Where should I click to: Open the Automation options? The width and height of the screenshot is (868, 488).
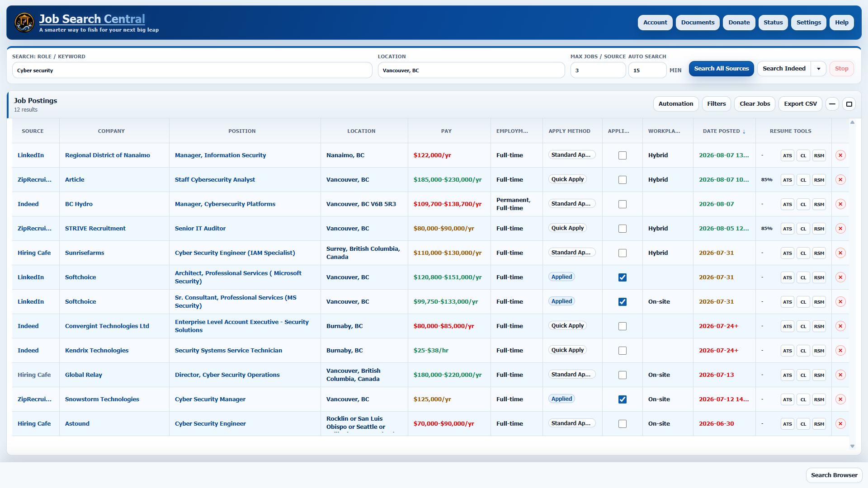(x=676, y=104)
